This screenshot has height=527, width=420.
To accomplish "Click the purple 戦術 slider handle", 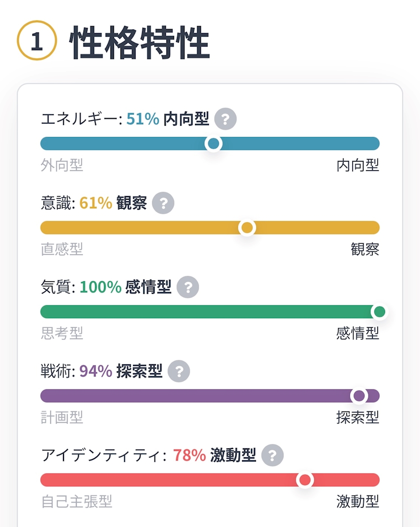I will point(359,396).
